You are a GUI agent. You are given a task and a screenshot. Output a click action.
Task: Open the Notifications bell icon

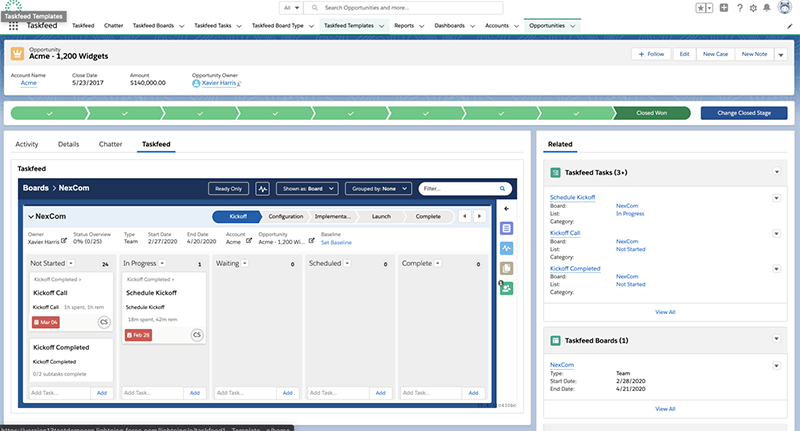click(x=767, y=8)
